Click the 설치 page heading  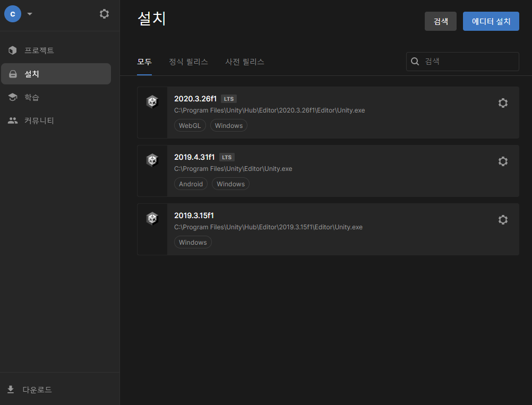[x=152, y=19]
